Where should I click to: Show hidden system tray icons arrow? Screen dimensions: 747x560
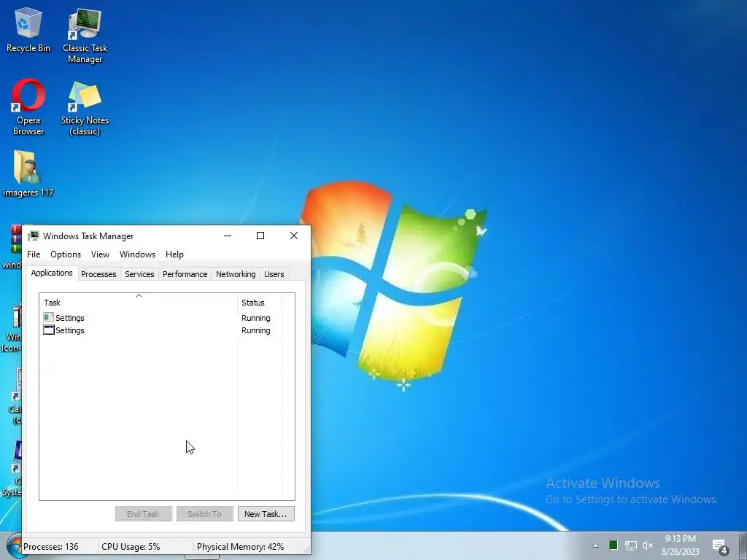[595, 545]
